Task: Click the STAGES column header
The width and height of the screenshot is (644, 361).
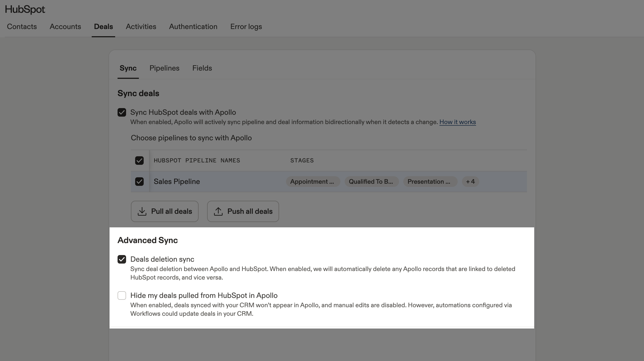Action: click(x=302, y=161)
